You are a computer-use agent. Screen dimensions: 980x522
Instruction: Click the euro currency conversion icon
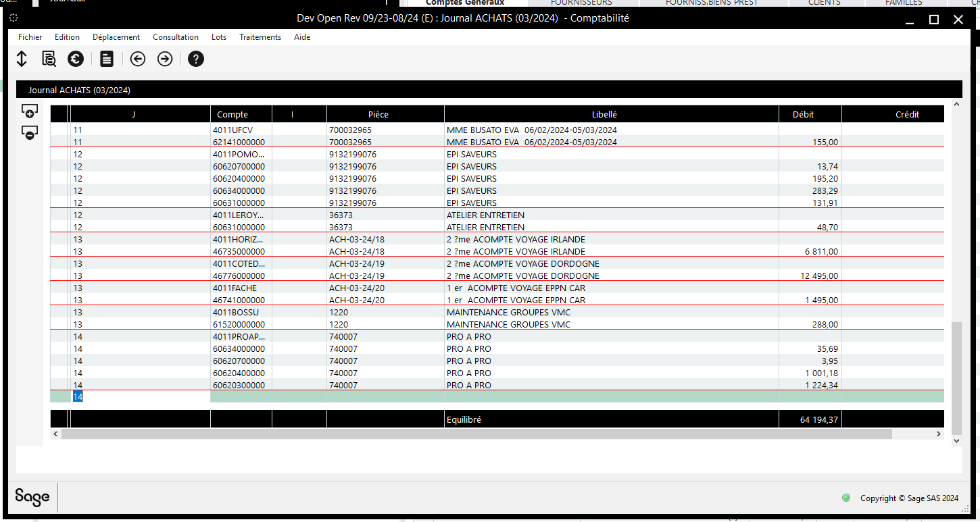pyautogui.click(x=76, y=59)
